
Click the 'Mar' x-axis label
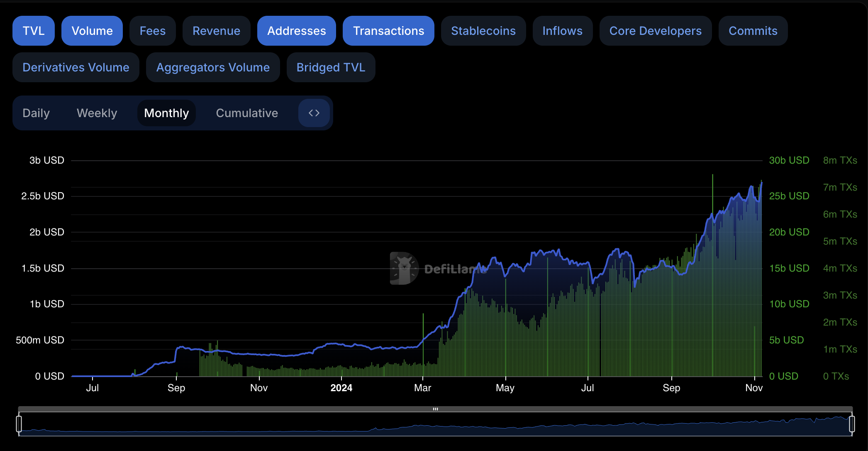click(422, 388)
